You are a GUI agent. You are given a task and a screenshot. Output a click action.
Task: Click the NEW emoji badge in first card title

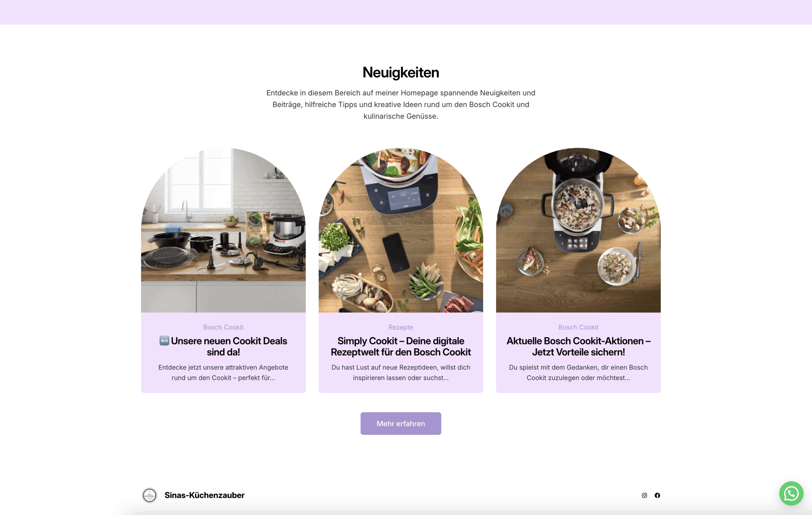164,340
